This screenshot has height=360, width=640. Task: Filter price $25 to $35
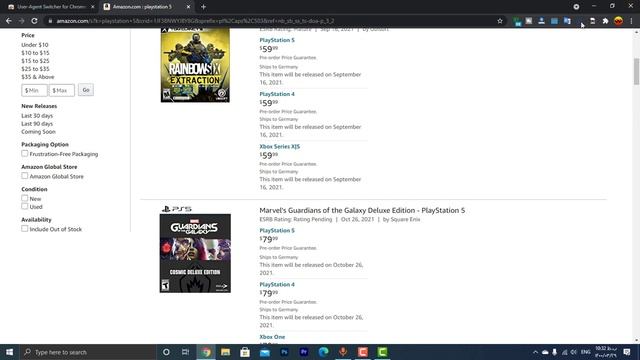click(35, 69)
